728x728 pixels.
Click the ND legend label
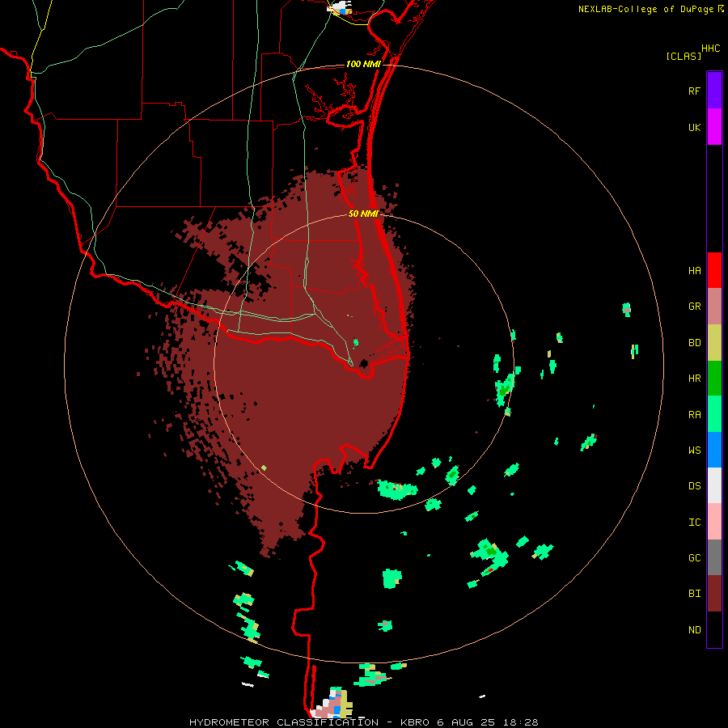[694, 630]
